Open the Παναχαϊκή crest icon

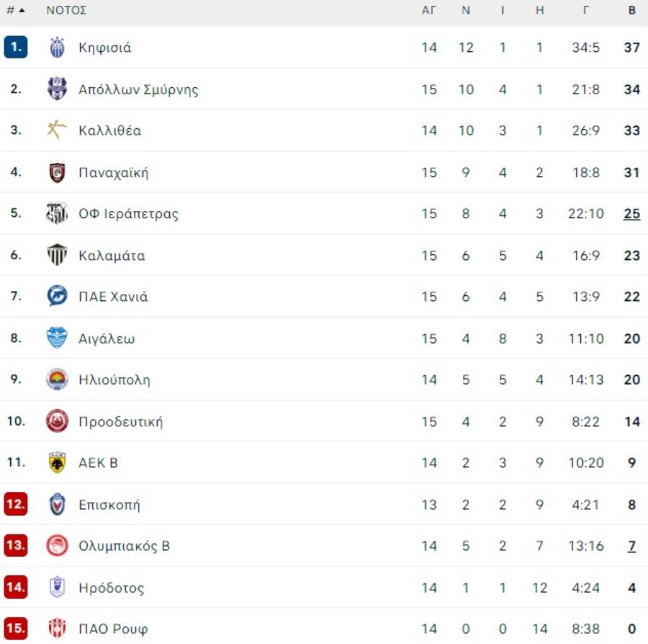pos(57,172)
